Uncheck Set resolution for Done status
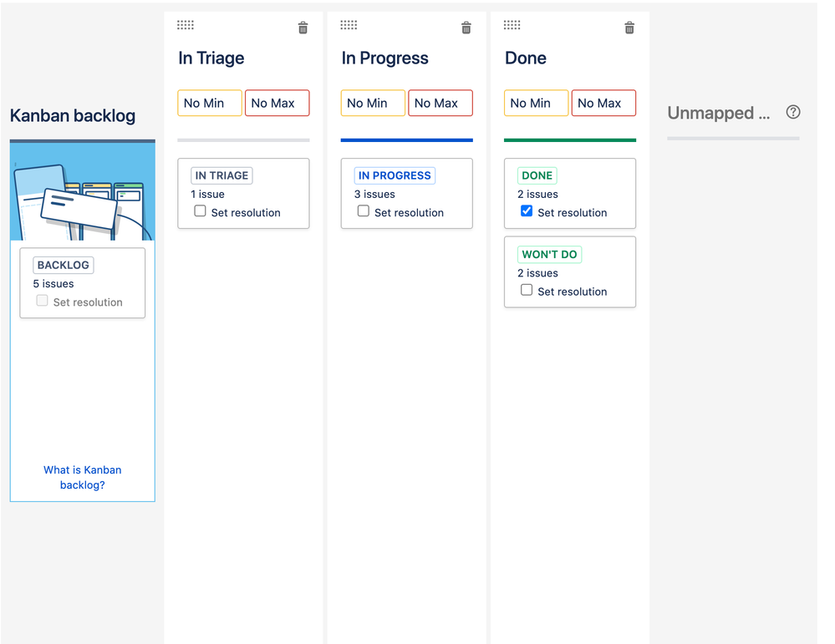Viewport: 835px width, 644px height. [527, 211]
